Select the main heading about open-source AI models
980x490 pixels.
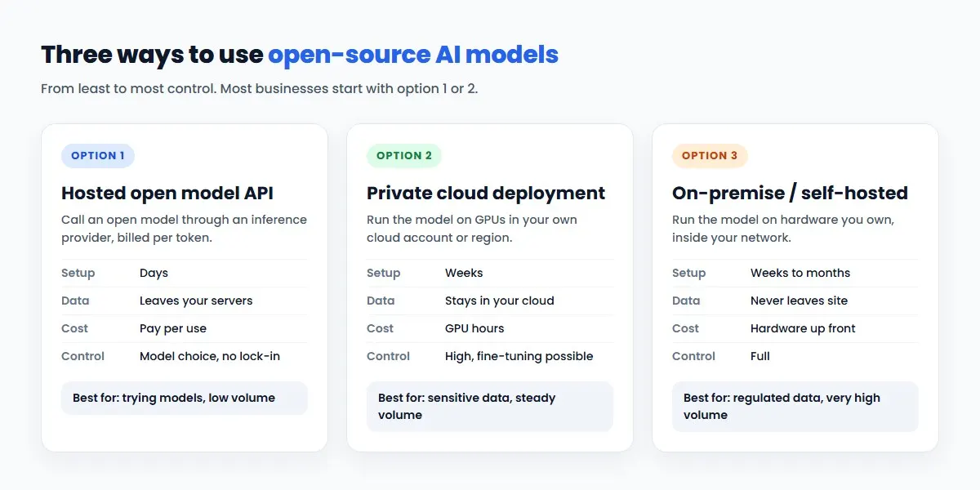(300, 55)
